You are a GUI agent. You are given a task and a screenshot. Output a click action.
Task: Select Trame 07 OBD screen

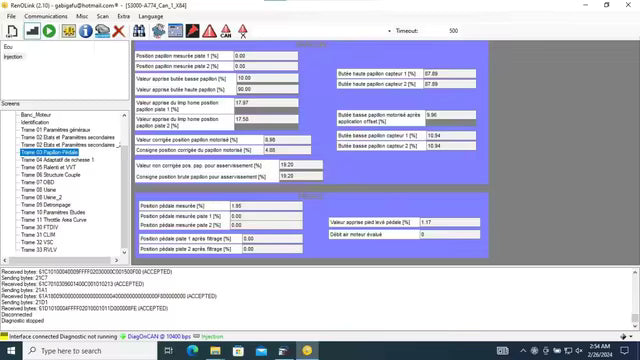pyautogui.click(x=38, y=182)
